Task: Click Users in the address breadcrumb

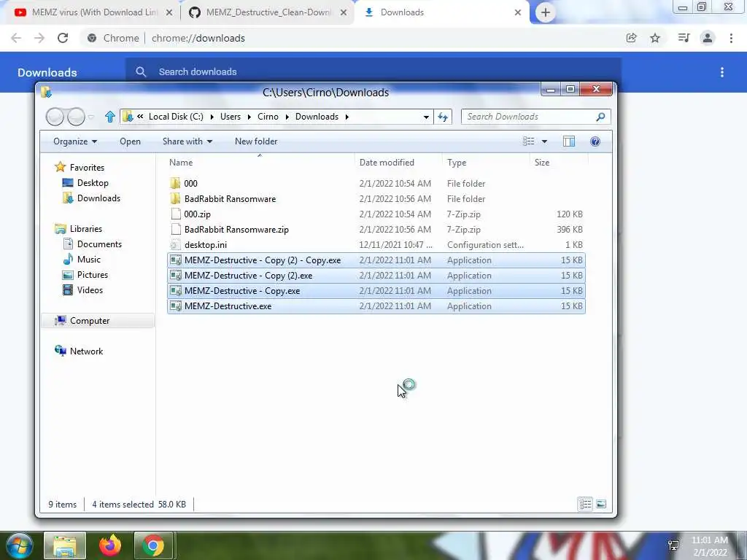Action: pos(230,117)
